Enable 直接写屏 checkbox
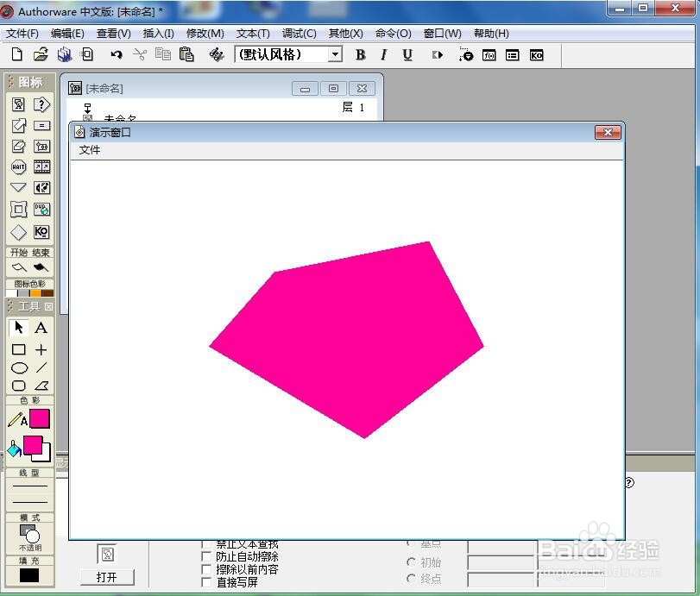700x596 pixels. click(205, 582)
